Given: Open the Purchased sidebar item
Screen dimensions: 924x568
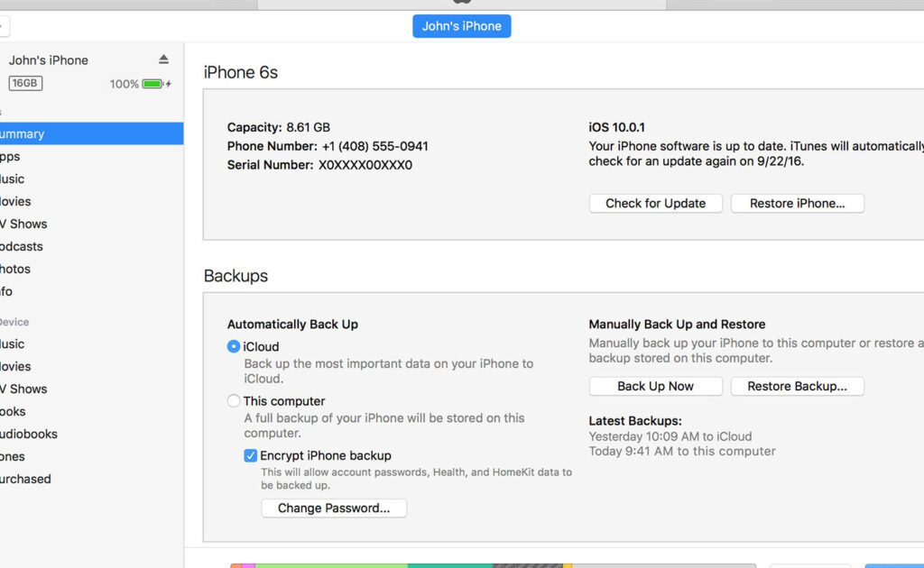Looking at the screenshot, I should pyautogui.click(x=91, y=479).
